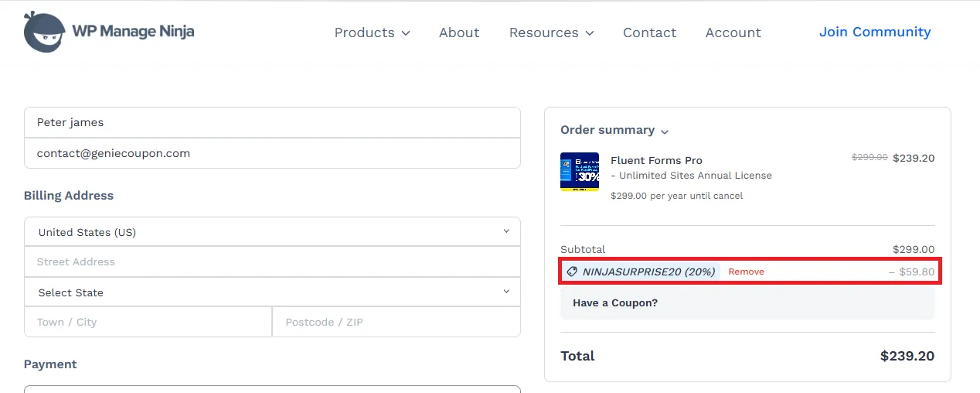
Task: Click the Postcode / ZIP field
Action: (396, 322)
